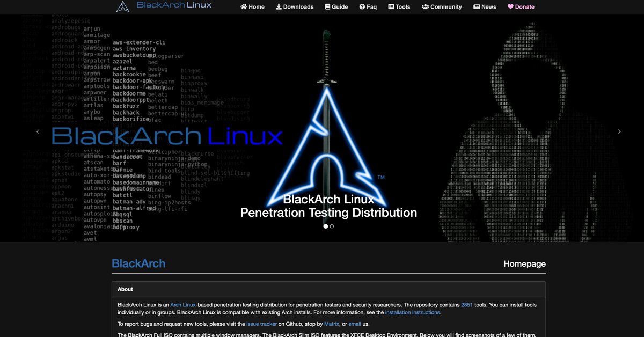Click the Home house icon

pos(244,7)
